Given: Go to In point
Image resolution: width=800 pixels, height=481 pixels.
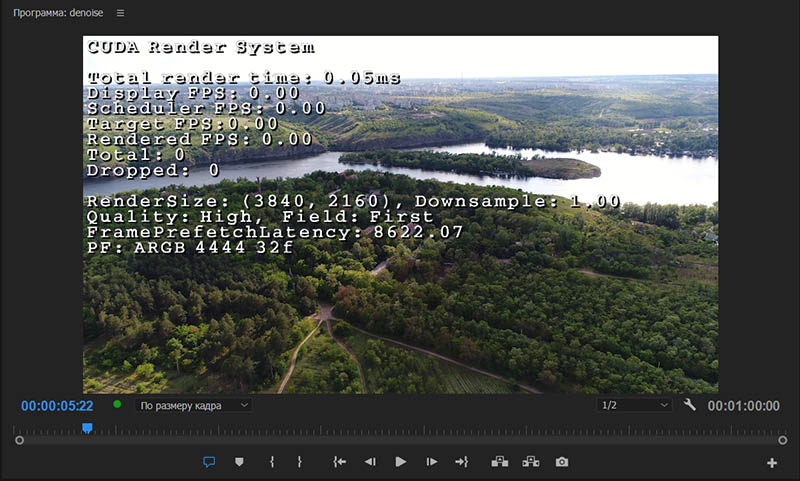Looking at the screenshot, I should coord(339,462).
